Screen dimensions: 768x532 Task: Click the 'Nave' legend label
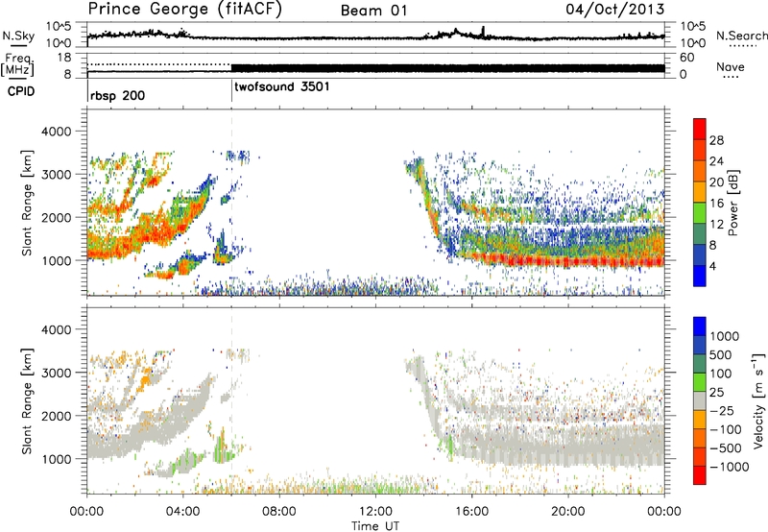tap(731, 67)
